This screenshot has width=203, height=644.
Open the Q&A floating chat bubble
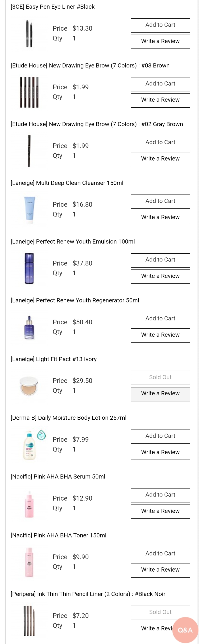click(185, 630)
